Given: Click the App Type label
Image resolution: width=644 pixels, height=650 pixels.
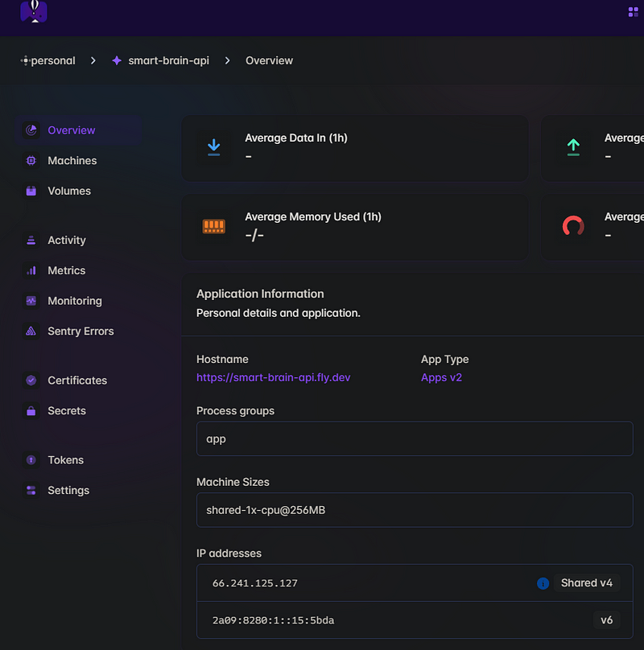Looking at the screenshot, I should click(445, 359).
